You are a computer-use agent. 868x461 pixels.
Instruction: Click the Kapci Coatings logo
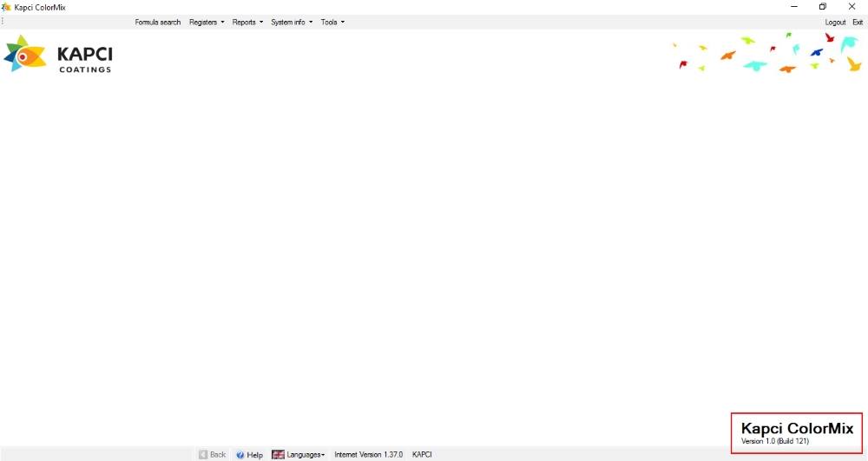(58, 54)
